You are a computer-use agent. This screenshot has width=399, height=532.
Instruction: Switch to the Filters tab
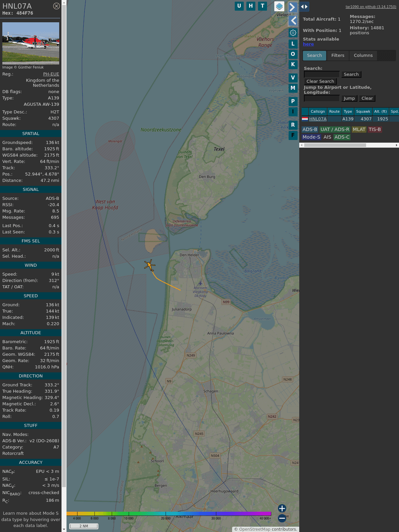338,56
